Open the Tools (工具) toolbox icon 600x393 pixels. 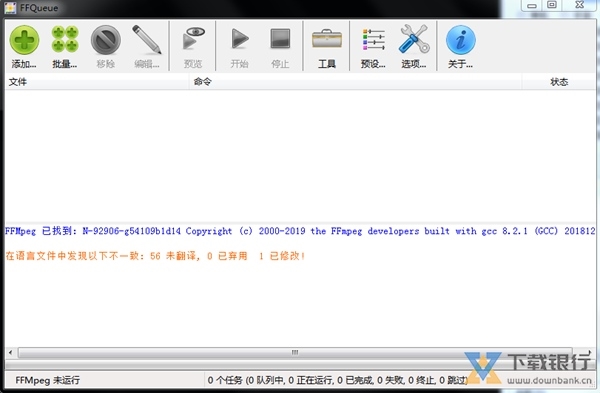point(327,39)
